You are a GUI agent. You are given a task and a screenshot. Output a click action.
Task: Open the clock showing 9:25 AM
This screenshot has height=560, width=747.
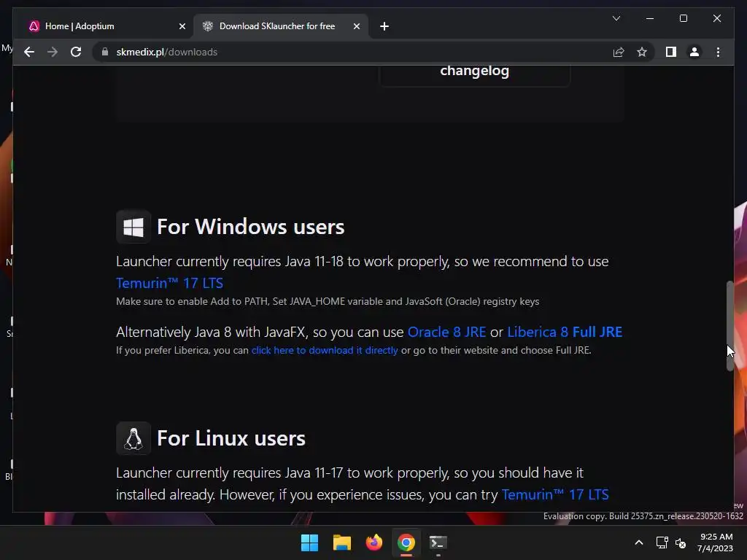pyautogui.click(x=715, y=542)
